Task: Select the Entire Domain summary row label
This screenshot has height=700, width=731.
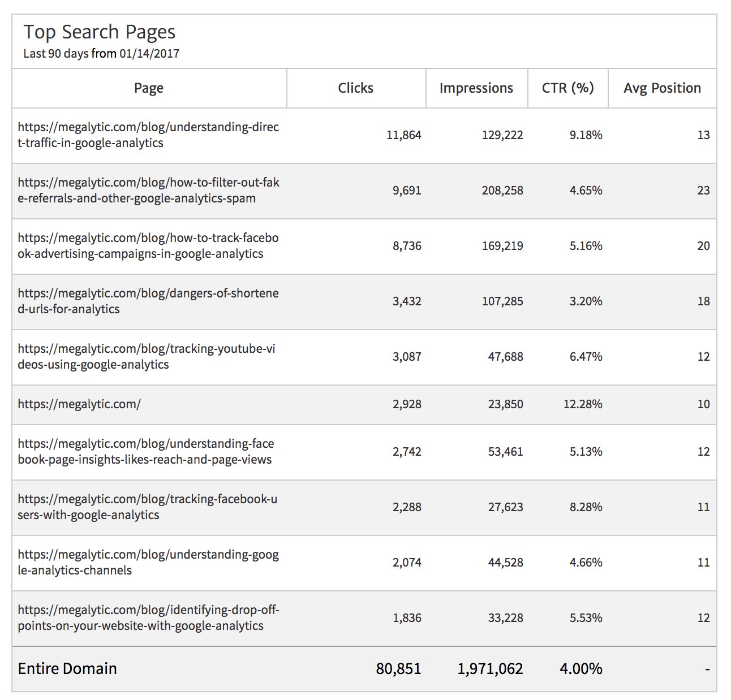Action: [x=67, y=669]
